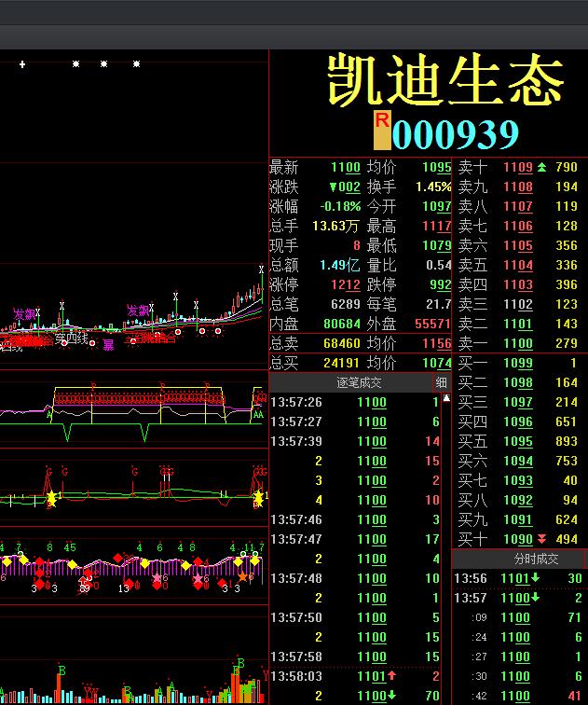Click the 最高 value 1117

click(x=437, y=227)
